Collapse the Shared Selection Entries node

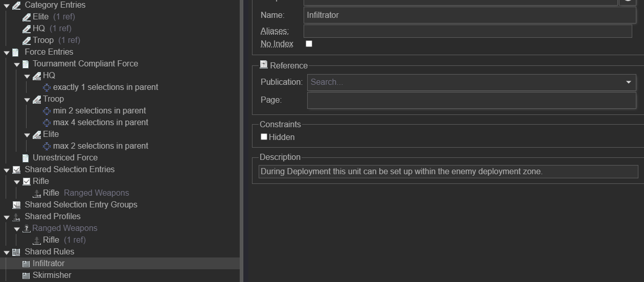click(7, 170)
